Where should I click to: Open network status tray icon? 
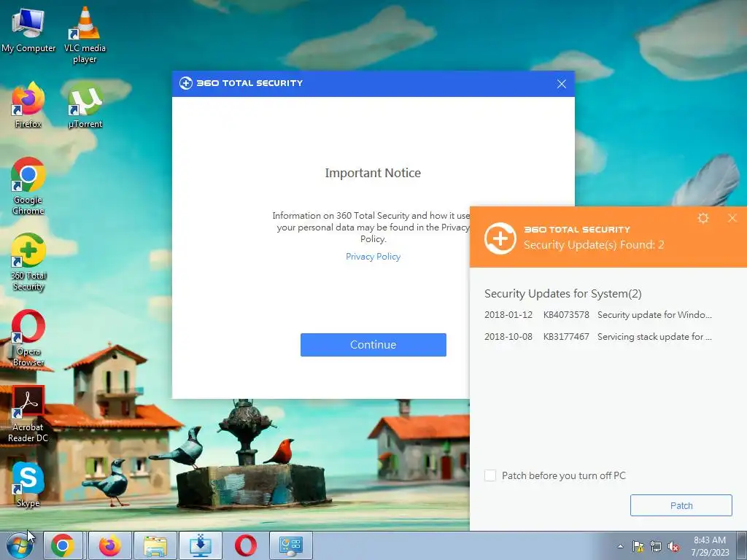tap(656, 546)
